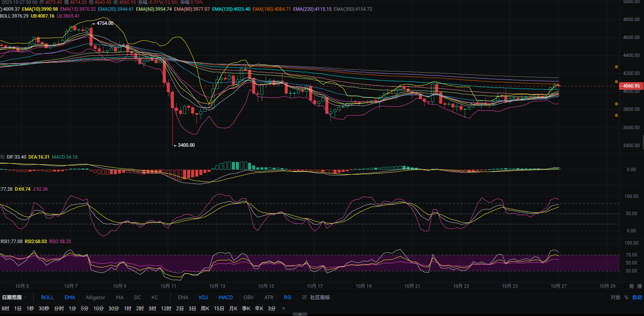Close the timeframe bar with the X icon
This screenshot has width=644, height=316.
tap(283, 308)
